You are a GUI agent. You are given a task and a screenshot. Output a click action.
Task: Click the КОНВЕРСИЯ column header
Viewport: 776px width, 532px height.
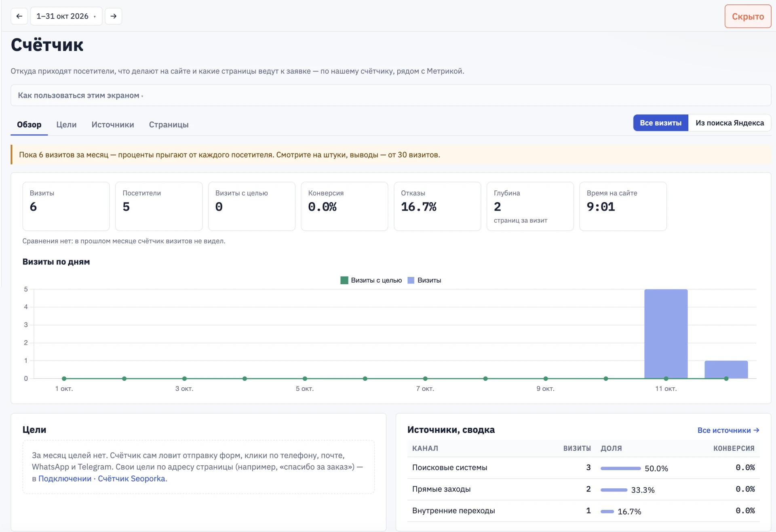734,448
